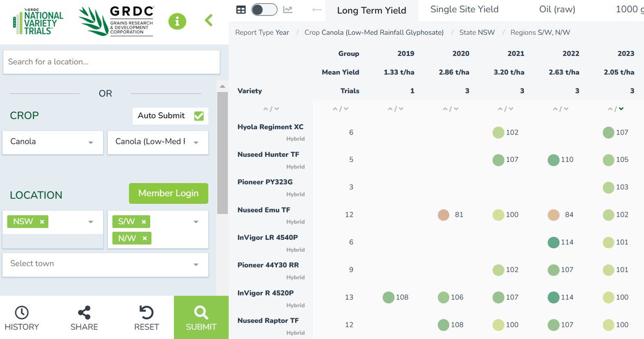Sort by 2022 column arrows
Screen dimensions: 644x339
(560, 109)
